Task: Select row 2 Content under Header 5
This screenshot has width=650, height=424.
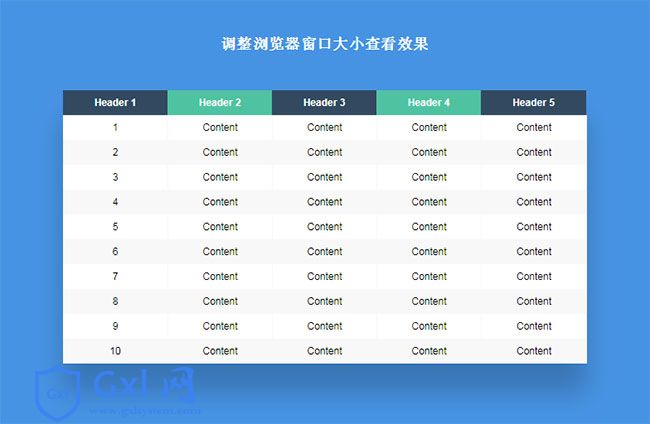Action: [534, 152]
